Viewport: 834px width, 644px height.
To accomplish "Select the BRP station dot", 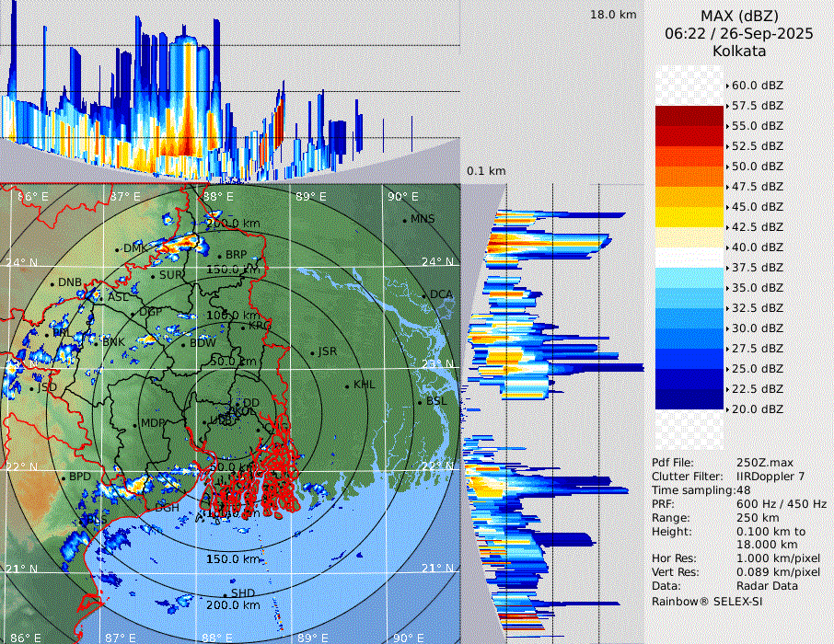I will pyautogui.click(x=220, y=256).
